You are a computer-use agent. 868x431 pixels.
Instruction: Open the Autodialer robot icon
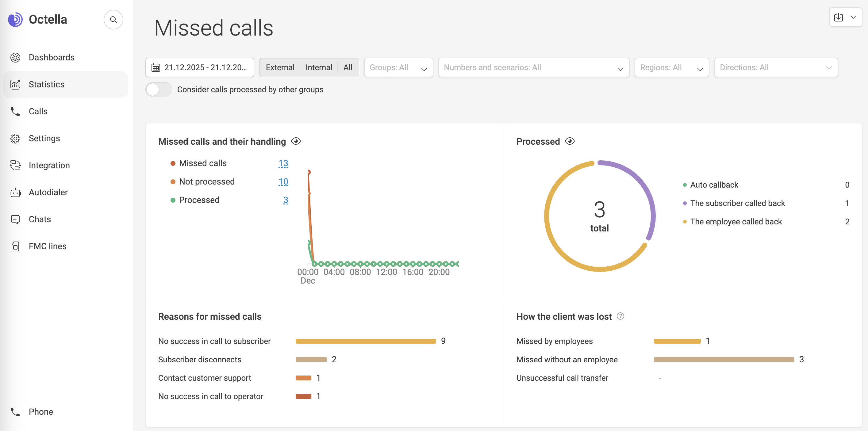(15, 192)
